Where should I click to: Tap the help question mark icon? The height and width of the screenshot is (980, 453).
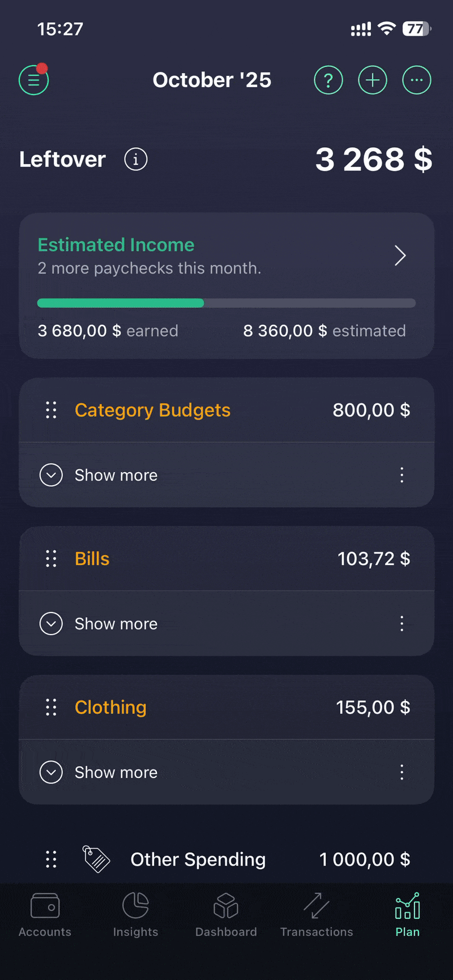coord(328,80)
